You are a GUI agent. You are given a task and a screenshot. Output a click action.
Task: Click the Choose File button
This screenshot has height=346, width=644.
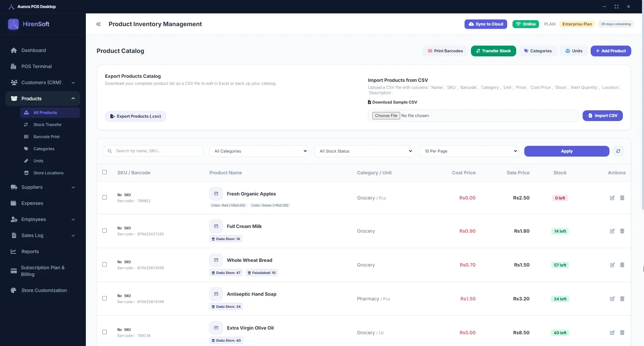[386, 116]
